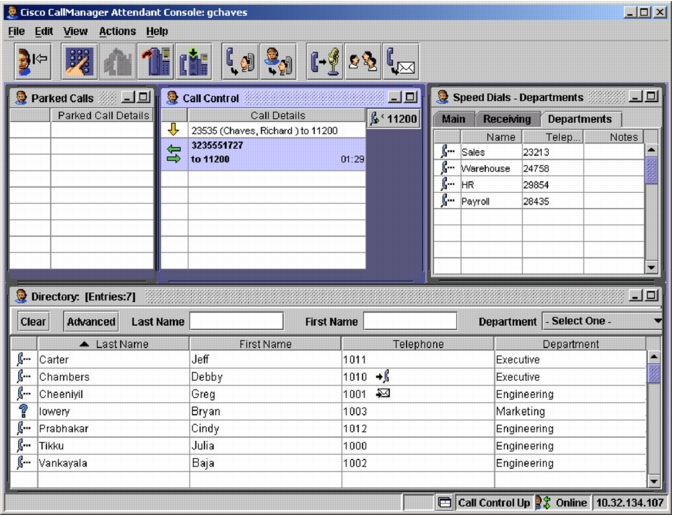The height and width of the screenshot is (517, 675).
Task: Minimize the Directory panel
Action: 635,295
